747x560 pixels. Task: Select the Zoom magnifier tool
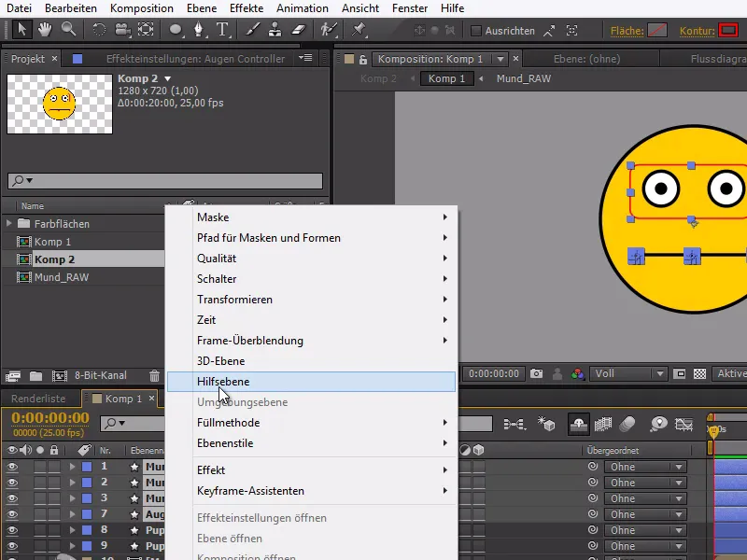pyautogui.click(x=68, y=30)
